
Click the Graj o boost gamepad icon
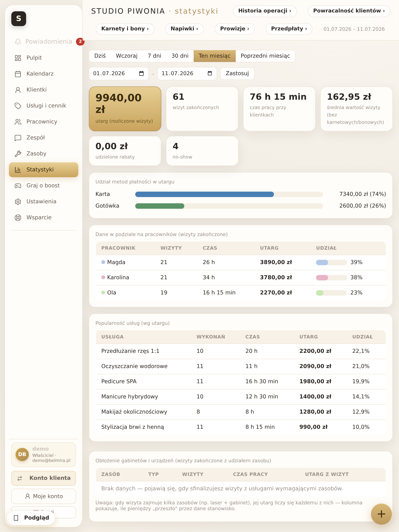click(x=18, y=185)
